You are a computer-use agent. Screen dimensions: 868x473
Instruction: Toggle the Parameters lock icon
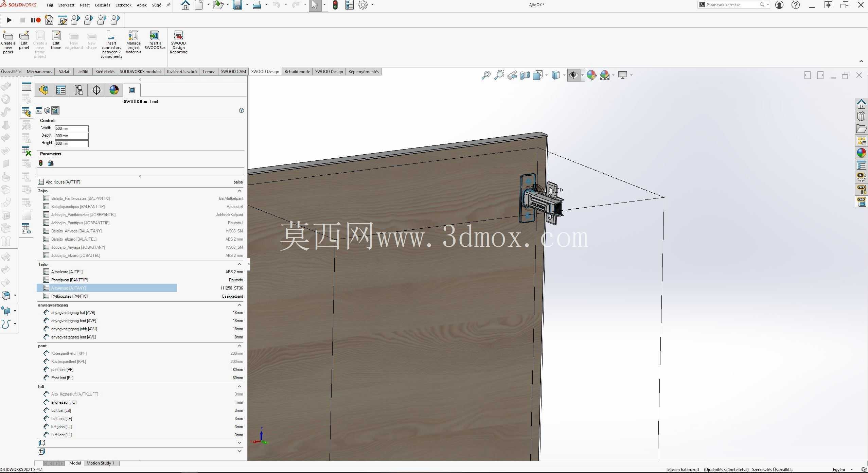pyautogui.click(x=51, y=163)
